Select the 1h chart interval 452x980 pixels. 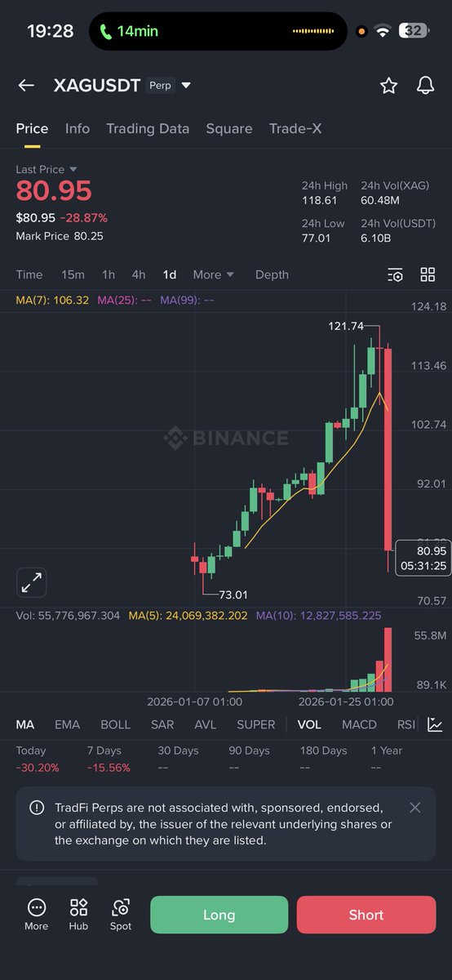click(x=109, y=274)
